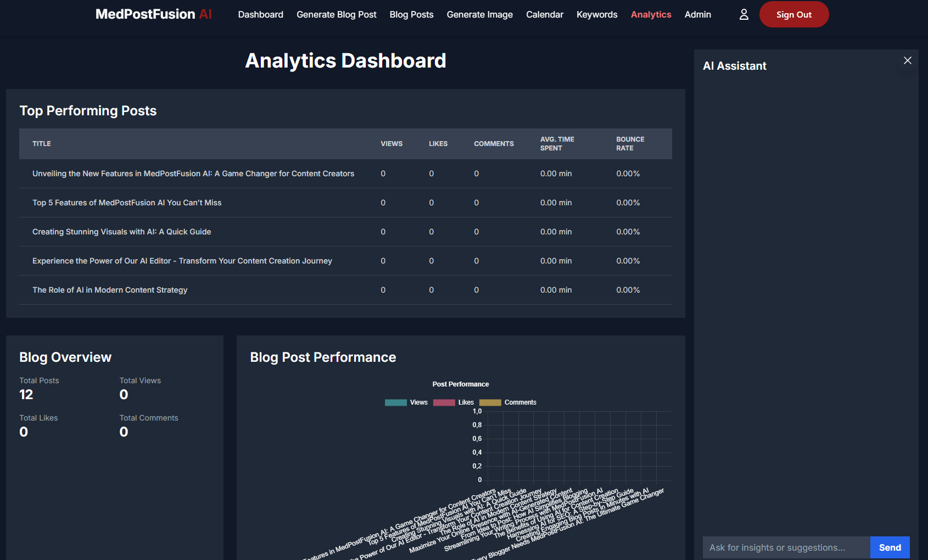
Task: Click the LIKES column header
Action: point(438,144)
